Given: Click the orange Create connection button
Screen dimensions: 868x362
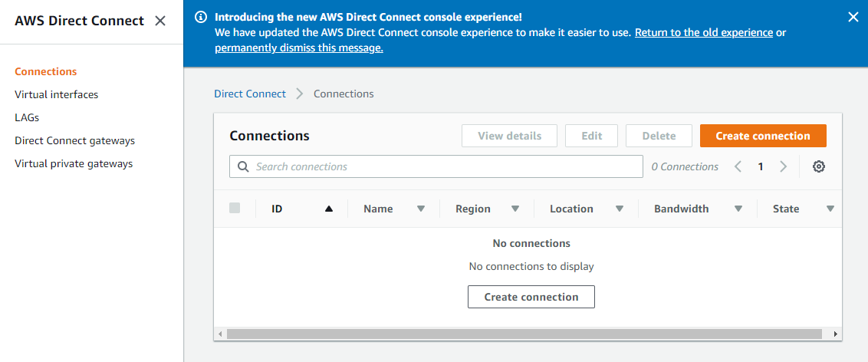Looking at the screenshot, I should [763, 136].
